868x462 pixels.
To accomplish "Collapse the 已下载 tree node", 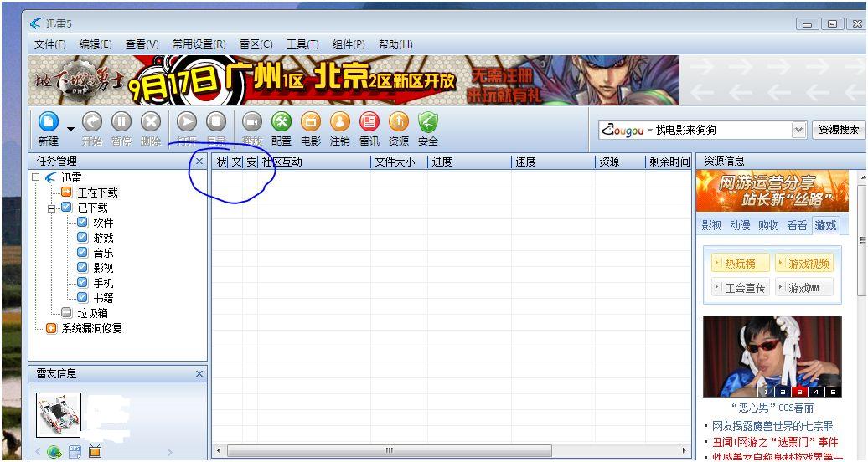I will click(x=51, y=208).
